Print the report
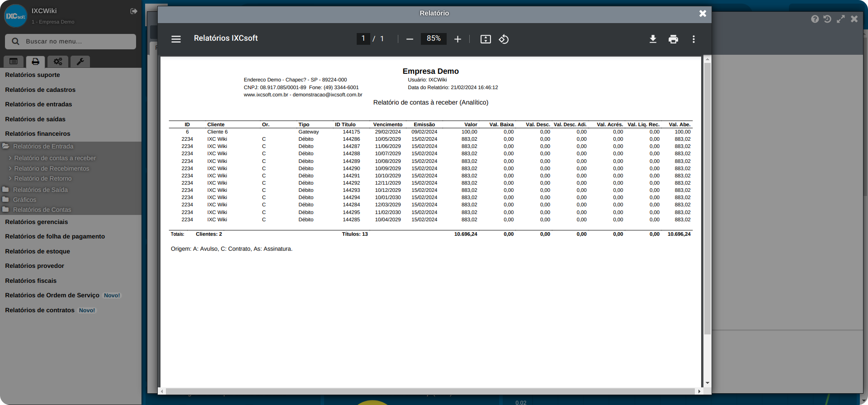Image resolution: width=868 pixels, height=405 pixels. click(x=673, y=39)
